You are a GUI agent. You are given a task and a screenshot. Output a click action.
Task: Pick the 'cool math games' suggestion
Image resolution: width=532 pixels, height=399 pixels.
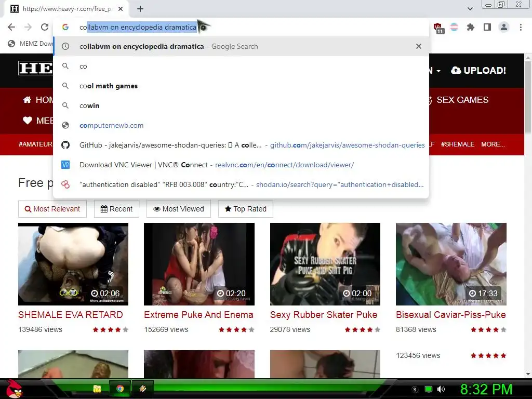click(x=241, y=86)
